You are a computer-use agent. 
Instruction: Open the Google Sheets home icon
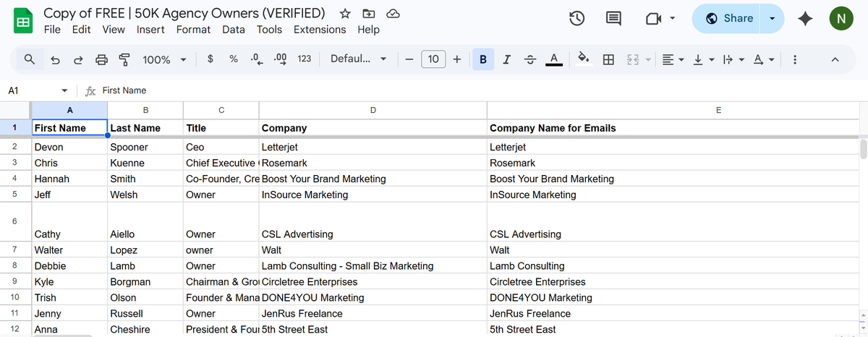(x=23, y=22)
